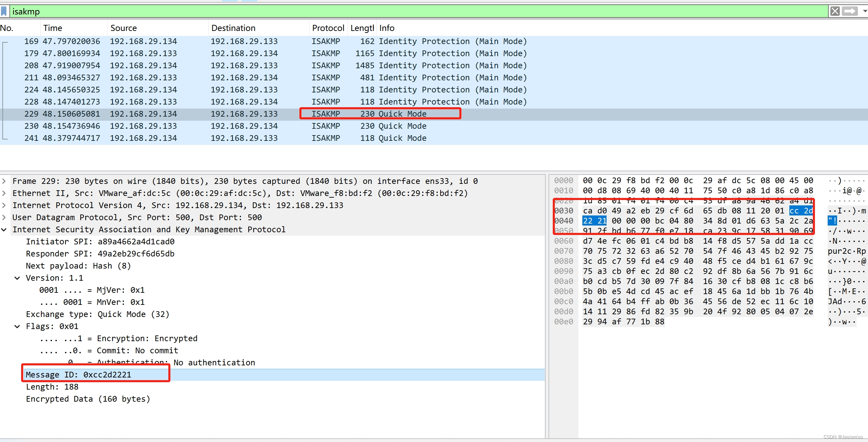This screenshot has width=868, height=442.
Task: Expand the Frame 229 tree node
Action: (x=4, y=181)
